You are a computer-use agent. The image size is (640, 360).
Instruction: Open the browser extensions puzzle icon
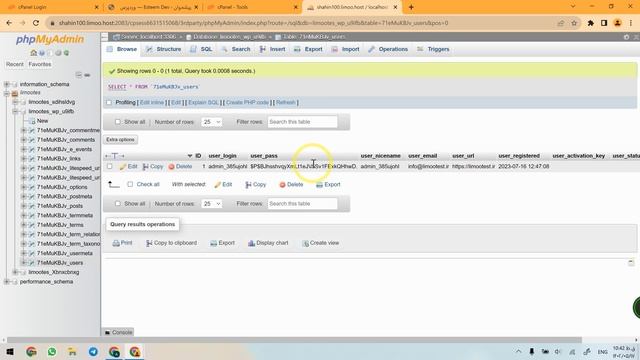(590, 23)
